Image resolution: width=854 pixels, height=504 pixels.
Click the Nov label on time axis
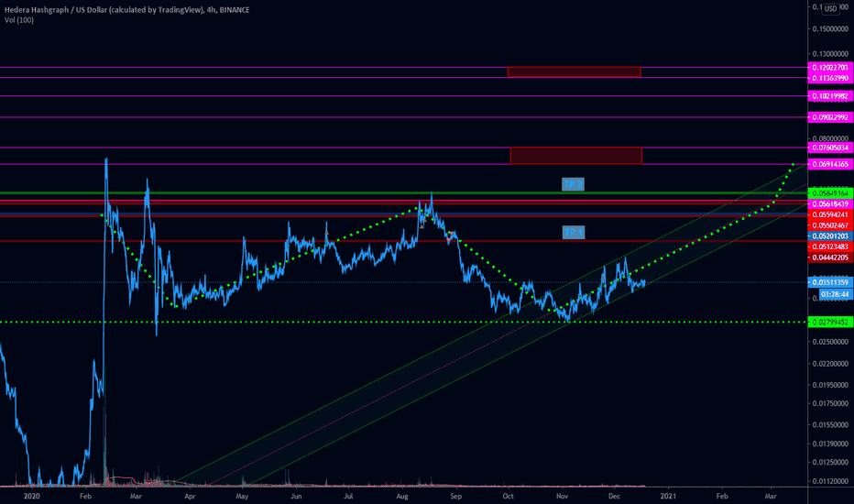562,496
